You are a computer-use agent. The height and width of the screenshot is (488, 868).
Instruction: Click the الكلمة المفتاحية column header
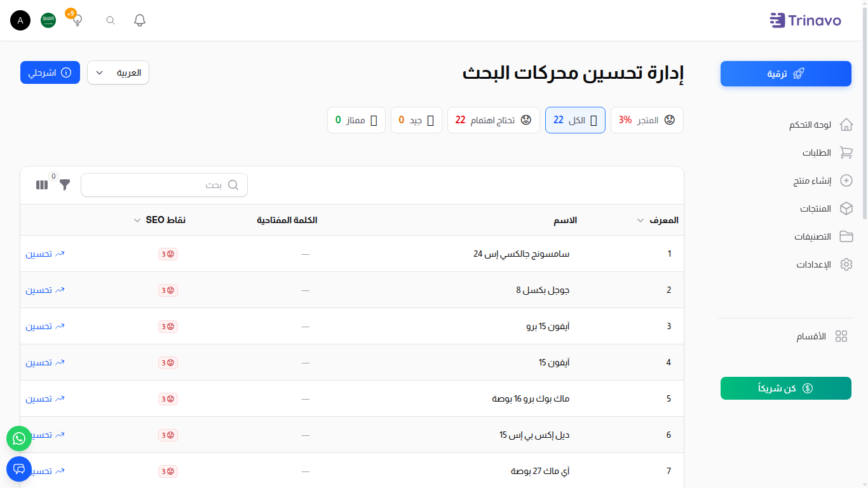coord(287,220)
